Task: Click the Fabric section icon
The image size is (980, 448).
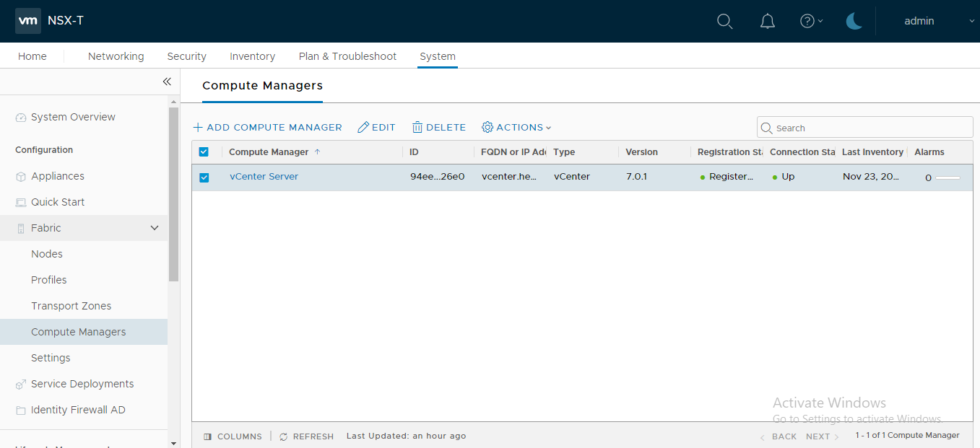Action: (x=21, y=229)
